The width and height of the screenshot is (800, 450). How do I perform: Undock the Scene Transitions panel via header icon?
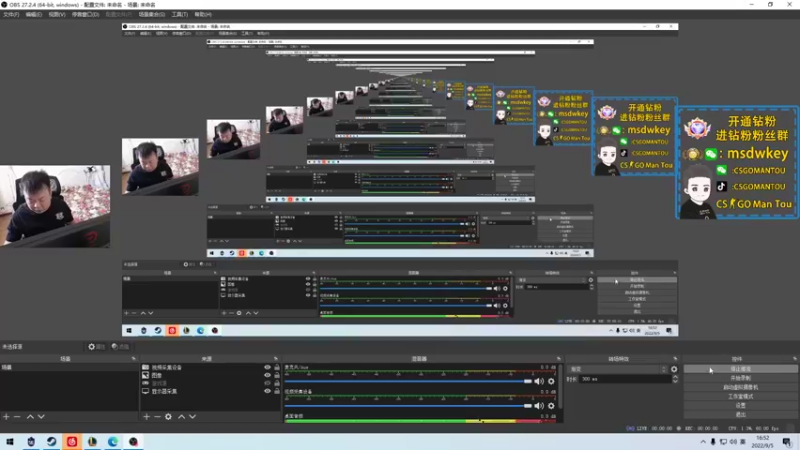[676, 359]
